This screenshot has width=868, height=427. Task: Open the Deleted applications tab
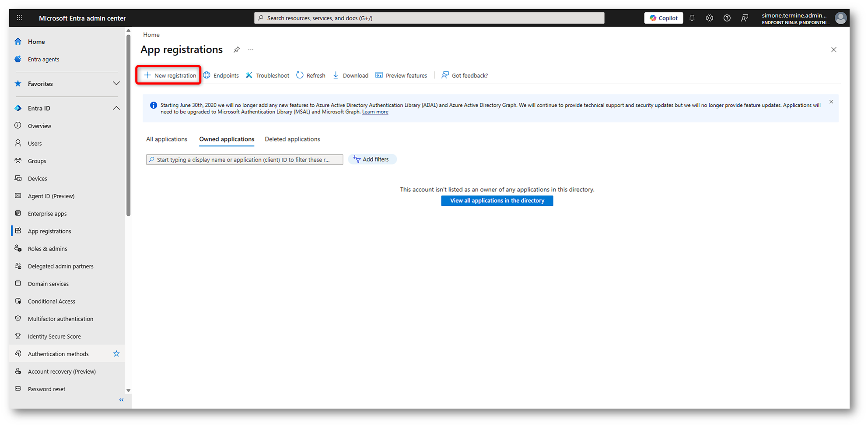pyautogui.click(x=292, y=139)
